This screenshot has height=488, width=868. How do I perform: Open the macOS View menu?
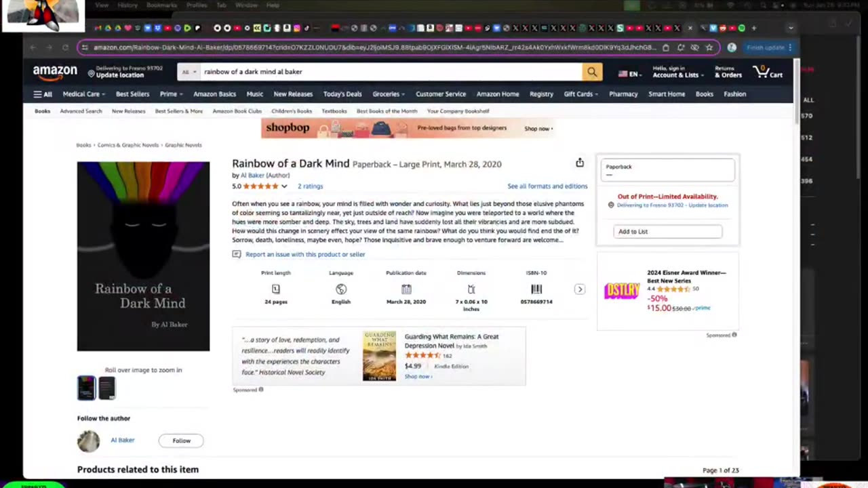point(102,5)
